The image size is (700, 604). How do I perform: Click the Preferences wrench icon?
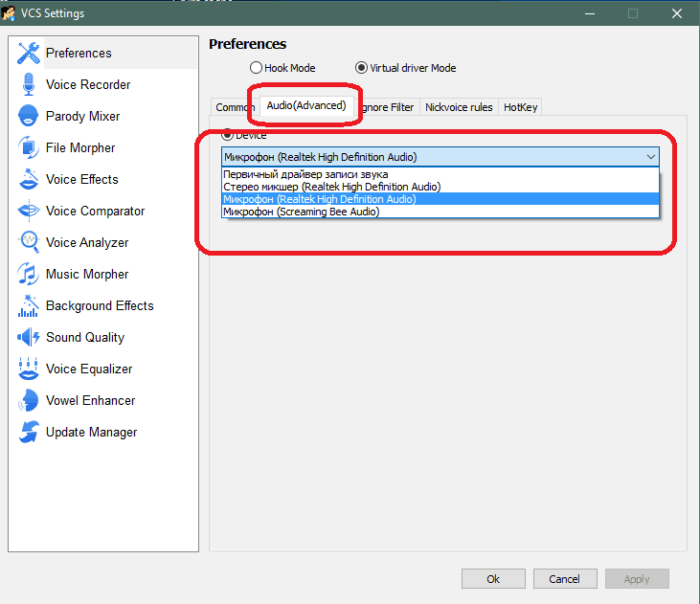coord(29,53)
